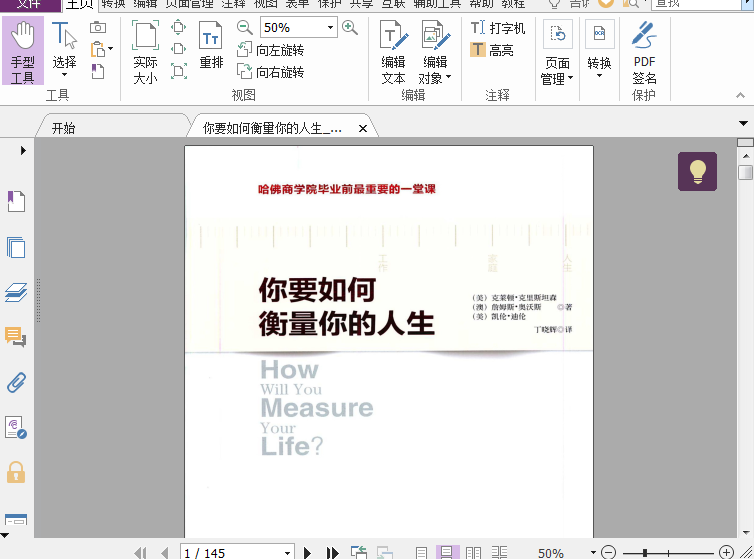Click the Previous View icon in status bar
This screenshot has width=754, height=559.
click(x=359, y=552)
